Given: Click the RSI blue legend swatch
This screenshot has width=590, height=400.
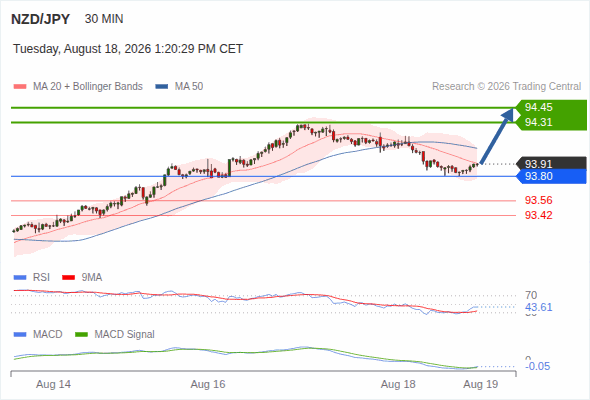Looking at the screenshot, I should point(20,278).
